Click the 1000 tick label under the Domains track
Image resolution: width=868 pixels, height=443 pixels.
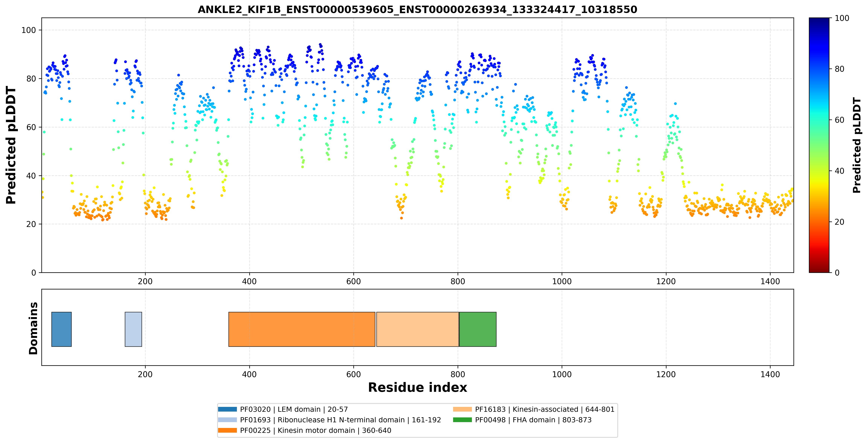562,374
